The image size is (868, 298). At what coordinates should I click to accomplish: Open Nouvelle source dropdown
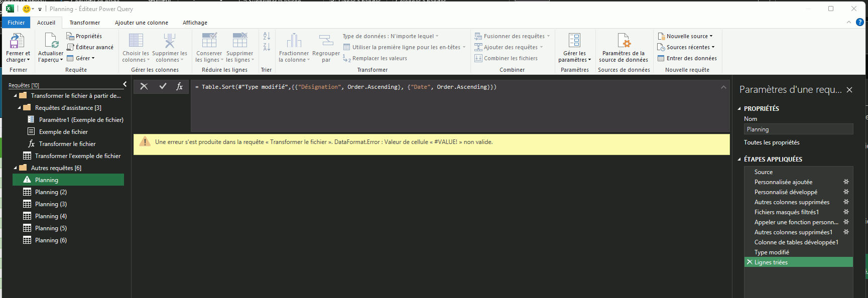(685, 36)
